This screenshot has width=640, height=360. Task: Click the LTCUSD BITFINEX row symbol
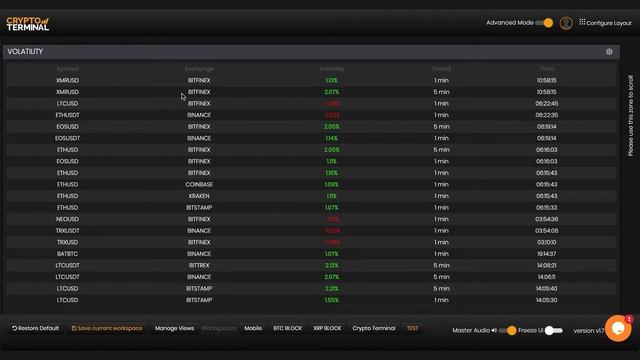(x=67, y=104)
